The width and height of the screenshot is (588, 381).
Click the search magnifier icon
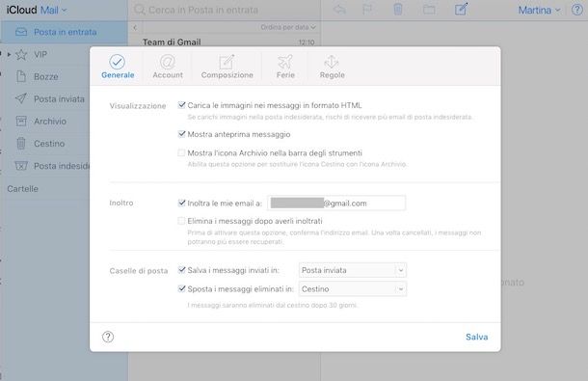coord(139,10)
